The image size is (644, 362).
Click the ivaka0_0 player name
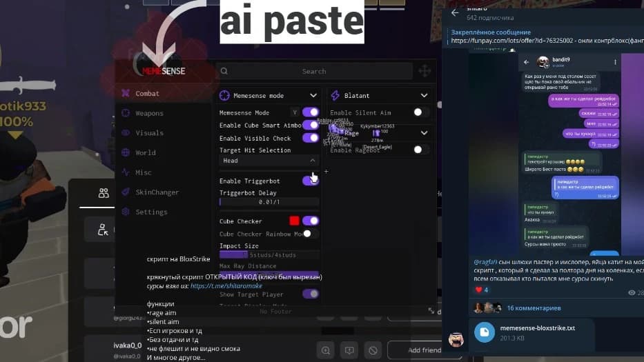point(127,345)
